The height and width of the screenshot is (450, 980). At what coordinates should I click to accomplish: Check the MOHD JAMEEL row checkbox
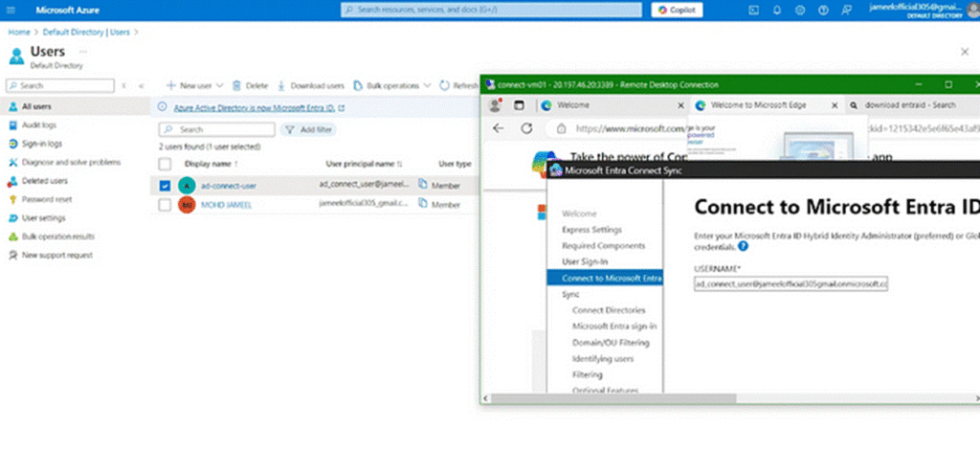coord(166,205)
